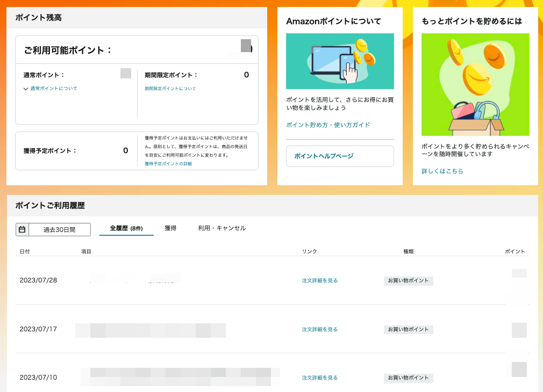Select the 全履歴 (8件) tab
This screenshot has height=392, width=543.
(x=126, y=228)
